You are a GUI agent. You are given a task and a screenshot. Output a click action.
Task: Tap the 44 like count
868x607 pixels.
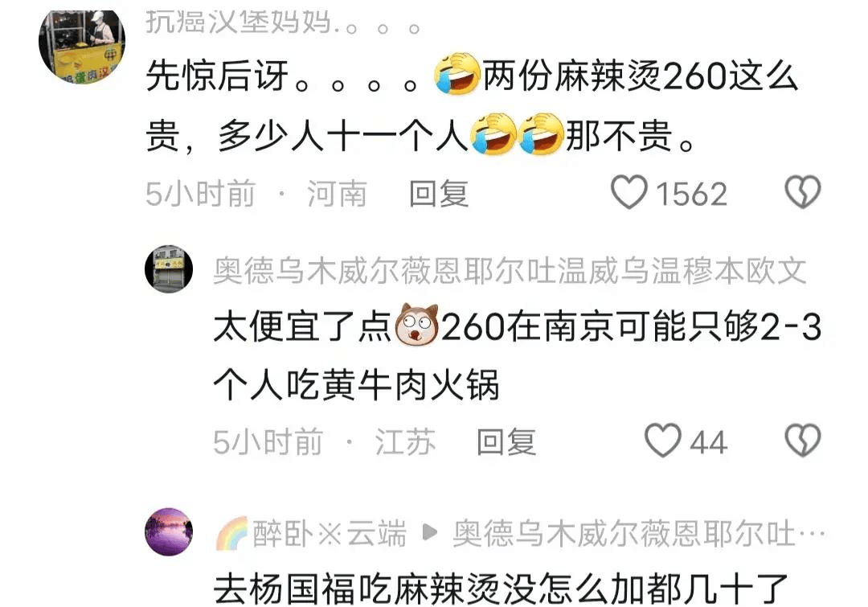point(709,442)
